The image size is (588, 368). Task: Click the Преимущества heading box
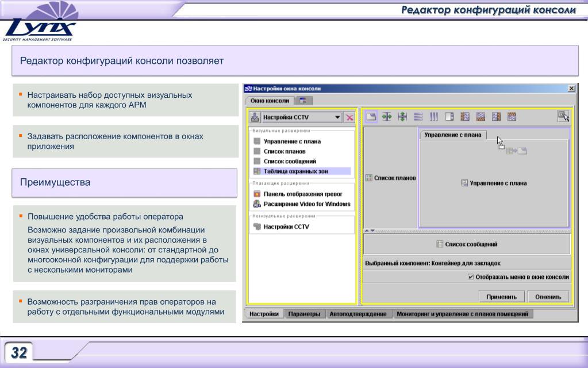[125, 183]
